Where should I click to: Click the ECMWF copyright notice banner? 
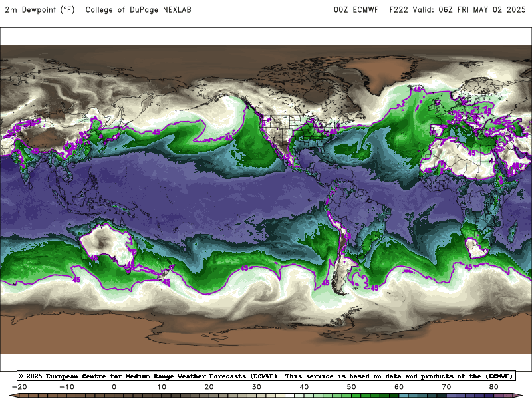[x=266, y=376]
